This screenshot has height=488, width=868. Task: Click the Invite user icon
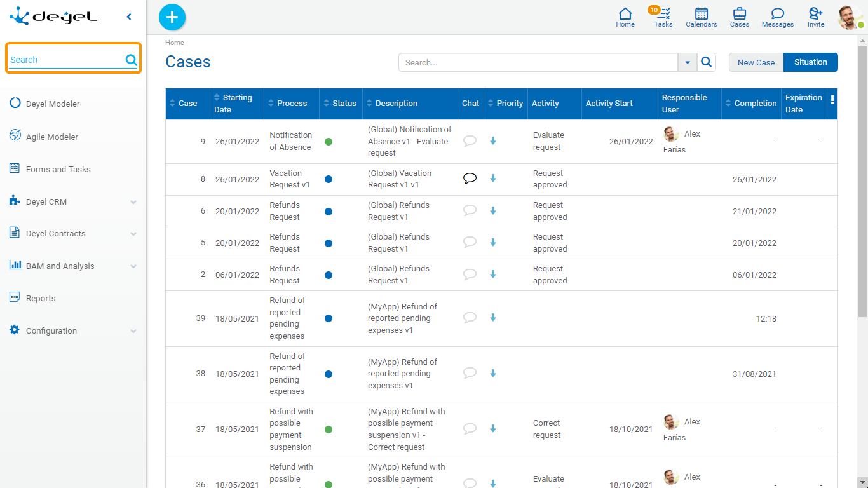pos(815,17)
